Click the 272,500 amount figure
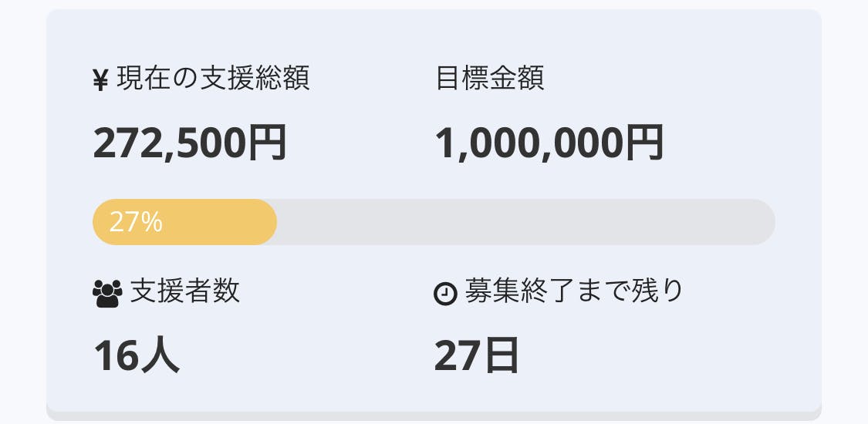868x424 pixels. (x=170, y=143)
